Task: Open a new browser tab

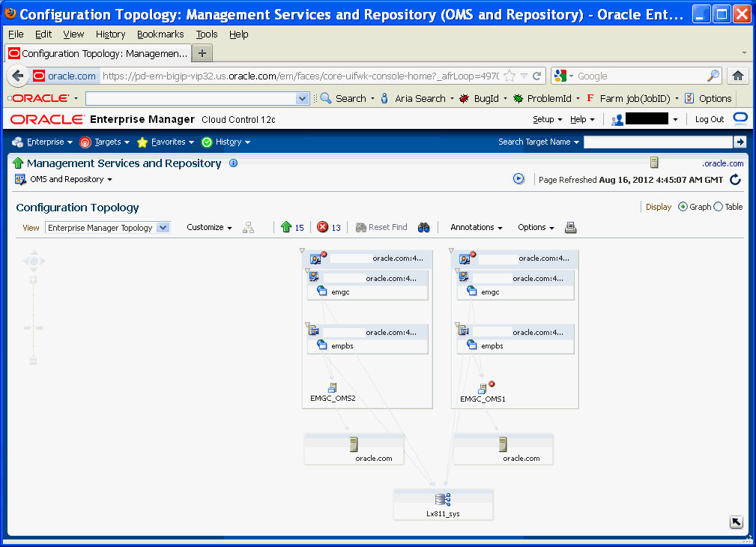Action: (x=202, y=53)
